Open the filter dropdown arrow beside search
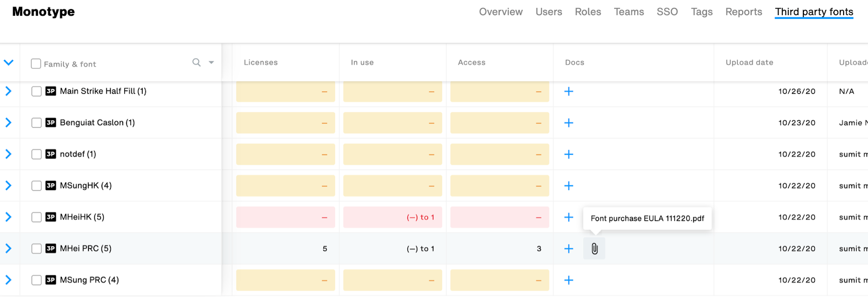 point(212,63)
